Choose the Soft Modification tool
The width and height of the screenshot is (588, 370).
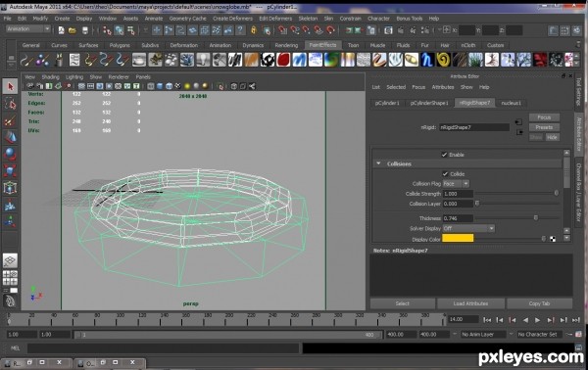(x=11, y=205)
